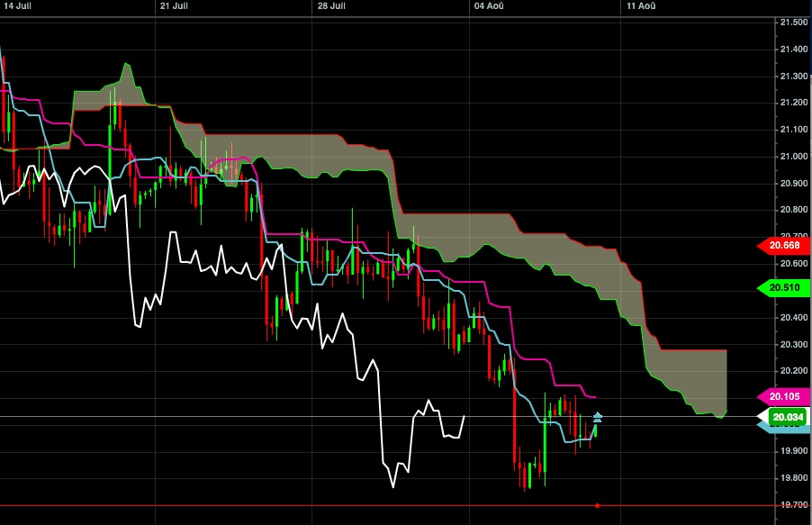Click the cyan arrow marker at latest candle
The image size is (812, 525).
click(598, 416)
